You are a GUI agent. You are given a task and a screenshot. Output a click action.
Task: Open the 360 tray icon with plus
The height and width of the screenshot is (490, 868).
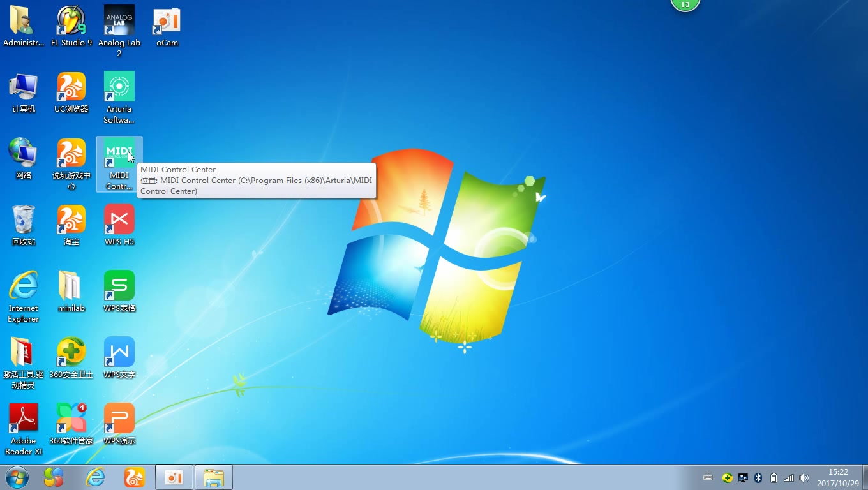727,477
